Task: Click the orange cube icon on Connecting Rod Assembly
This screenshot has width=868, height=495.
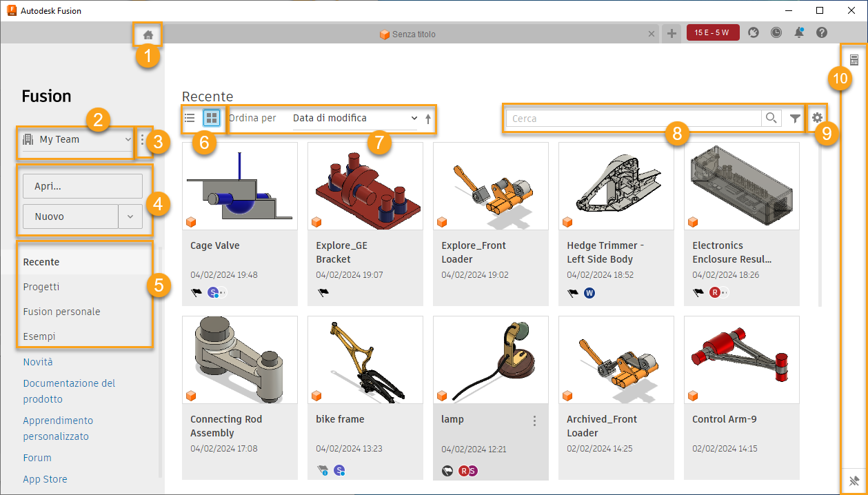Action: pyautogui.click(x=191, y=396)
